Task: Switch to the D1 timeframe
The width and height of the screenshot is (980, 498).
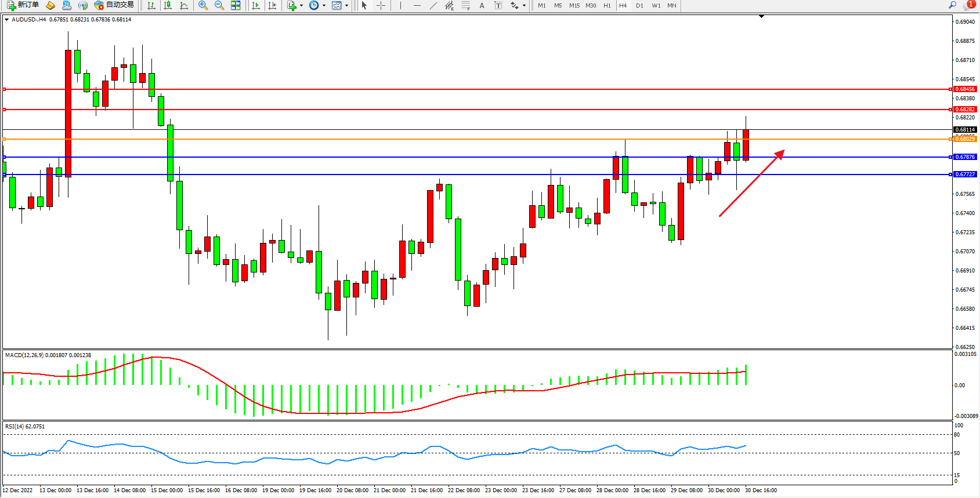Action: pos(639,5)
